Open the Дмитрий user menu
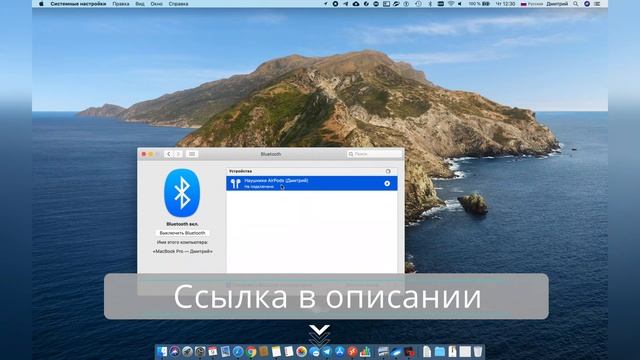The image size is (640, 360). [557, 4]
